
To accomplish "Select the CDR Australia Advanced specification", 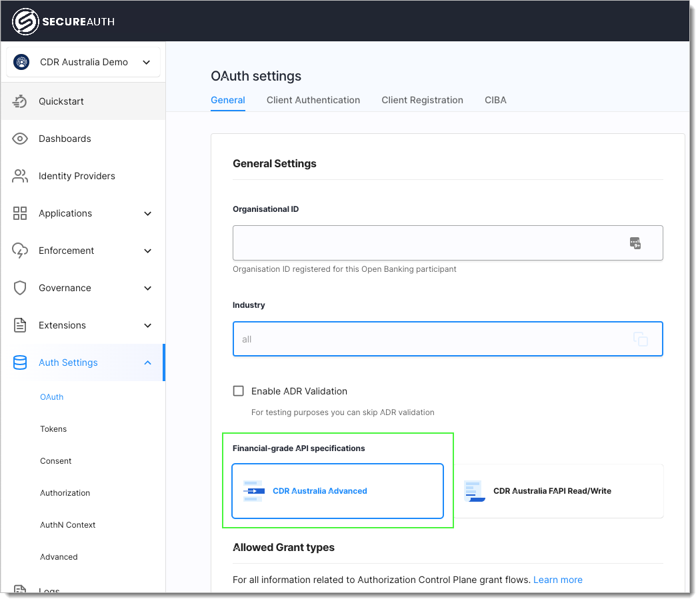I will point(337,491).
